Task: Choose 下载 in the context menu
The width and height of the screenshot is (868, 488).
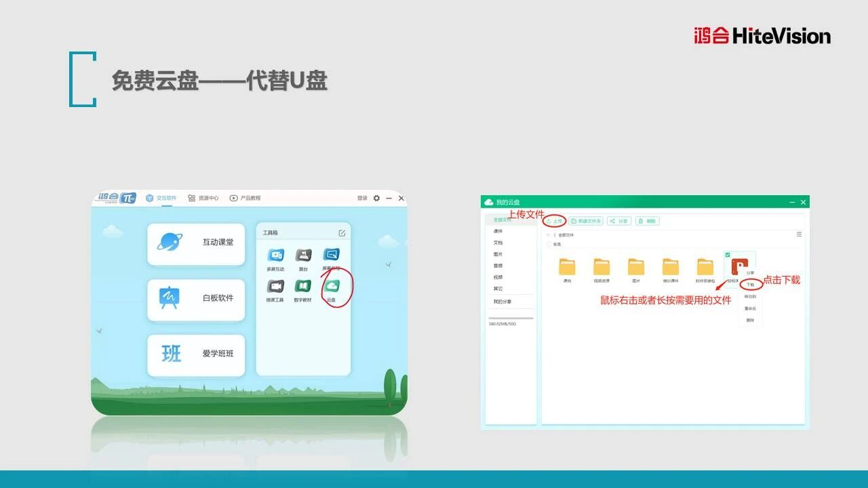Action: pyautogui.click(x=750, y=285)
